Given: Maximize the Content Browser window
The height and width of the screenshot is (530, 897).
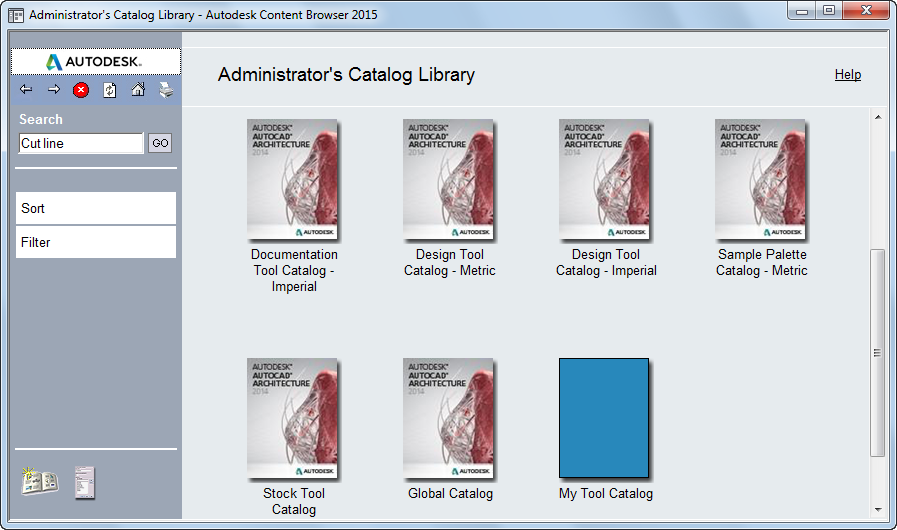Looking at the screenshot, I should [x=829, y=11].
